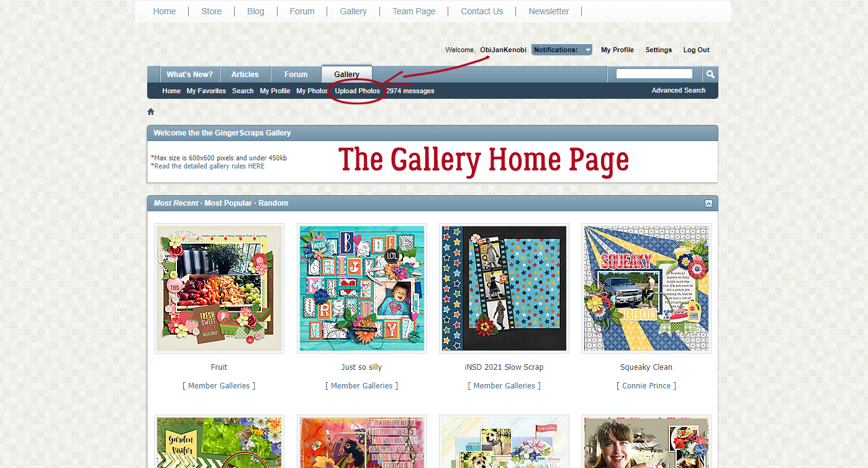
Task: View the iNSD 2021 Slow Scrap thumbnail
Action: click(504, 288)
